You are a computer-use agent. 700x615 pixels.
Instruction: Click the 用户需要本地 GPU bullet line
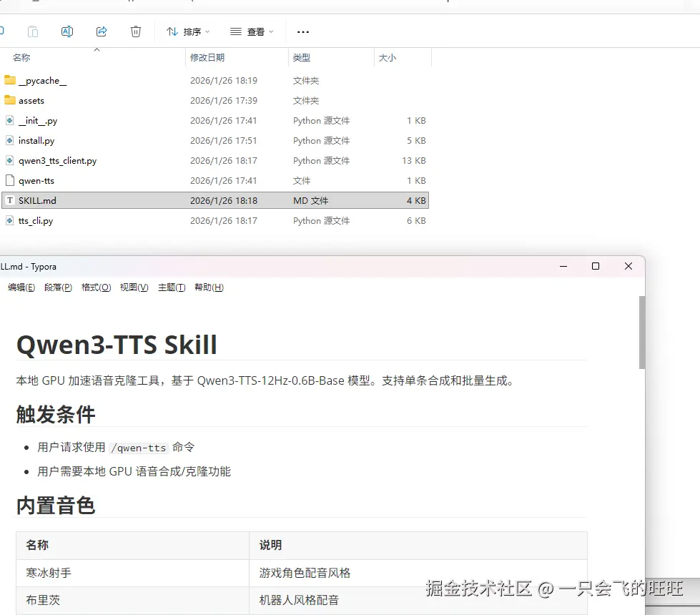(x=134, y=472)
